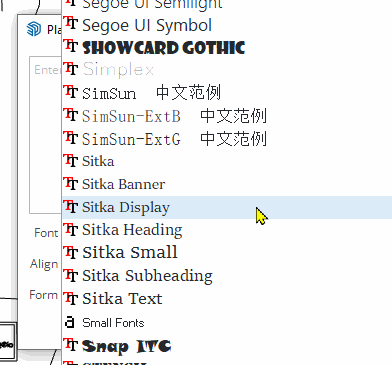
Task: Choose Small Fonts entry
Action: [x=227, y=323]
